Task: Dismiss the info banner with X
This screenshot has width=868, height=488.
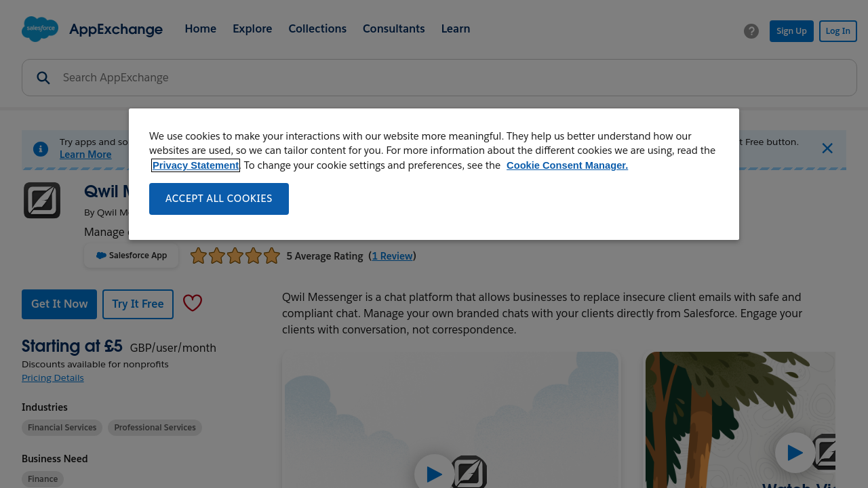Action: tap(827, 148)
